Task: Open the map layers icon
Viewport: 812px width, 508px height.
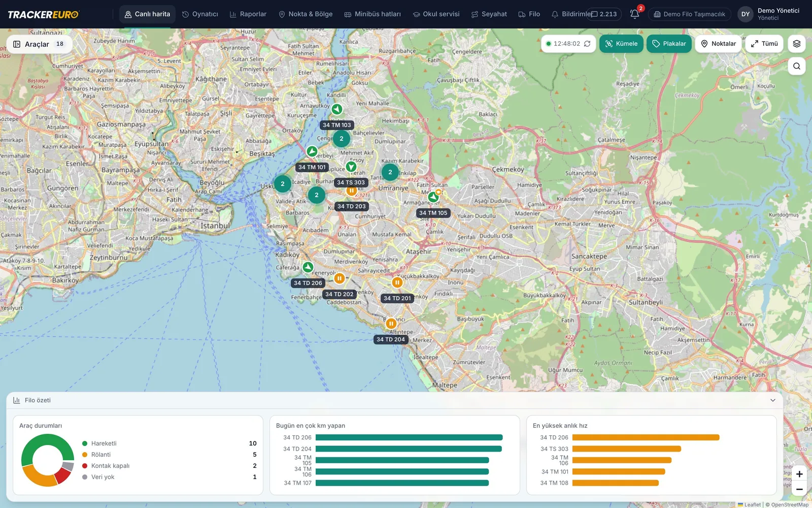Action: tap(797, 44)
